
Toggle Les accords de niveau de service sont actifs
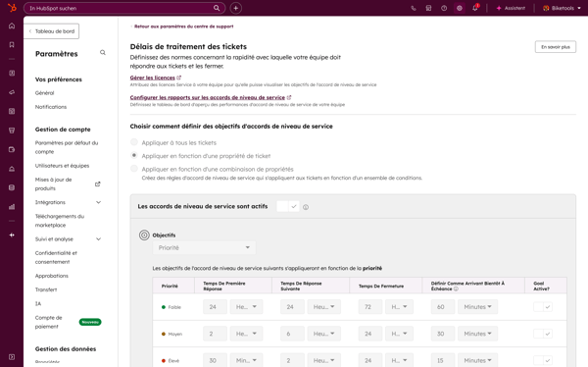tap(288, 206)
